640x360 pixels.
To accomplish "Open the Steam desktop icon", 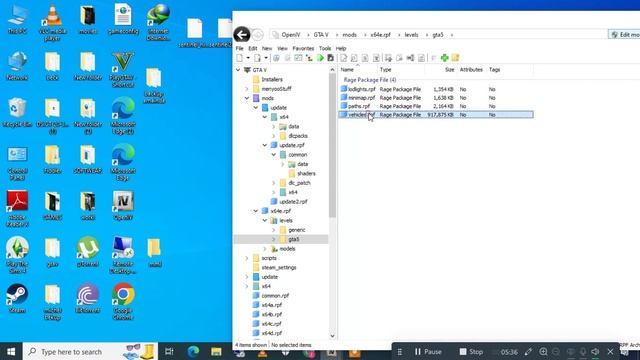I will click(x=17, y=299).
